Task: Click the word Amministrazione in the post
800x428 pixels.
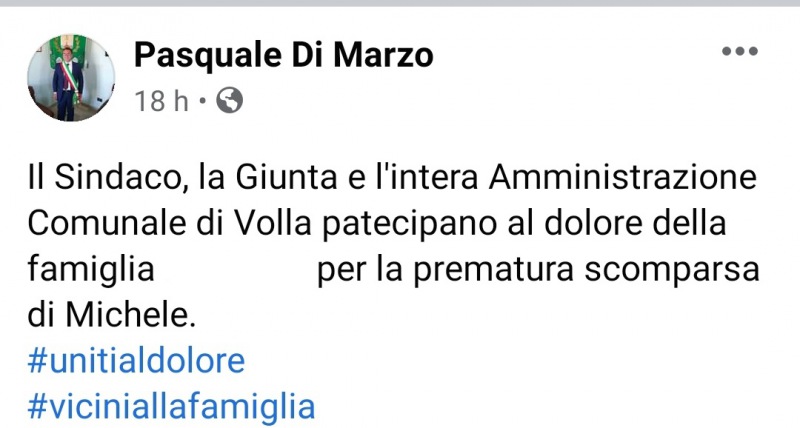Action: (x=622, y=178)
